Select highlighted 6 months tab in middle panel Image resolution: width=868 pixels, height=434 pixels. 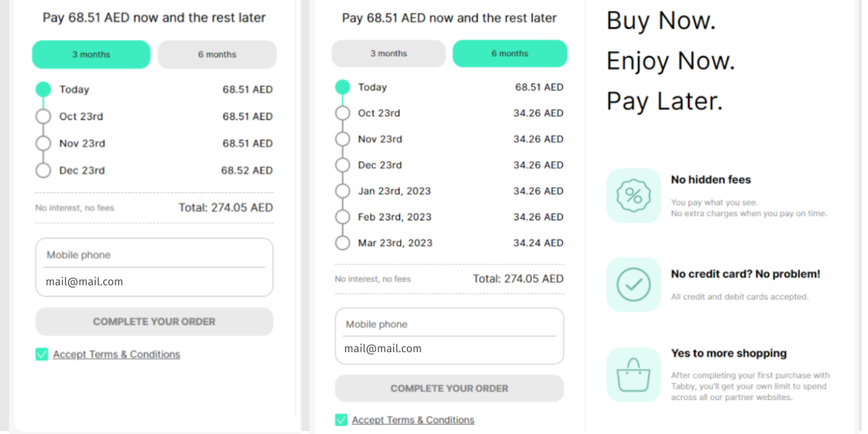pos(510,53)
